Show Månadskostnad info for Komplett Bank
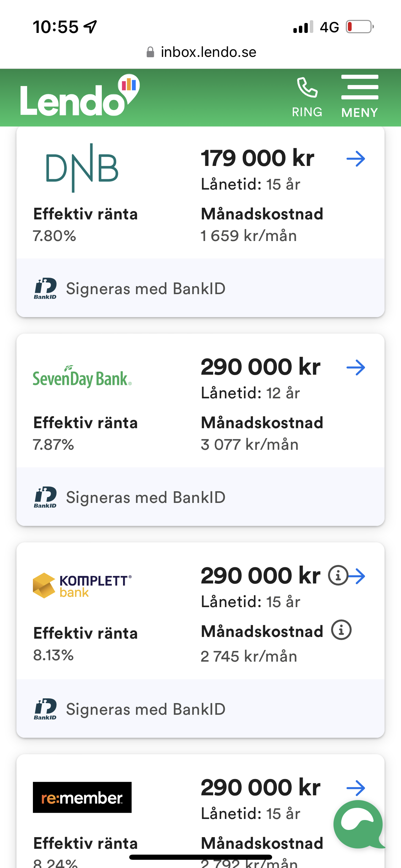Viewport: 401px width, 868px height. [341, 630]
